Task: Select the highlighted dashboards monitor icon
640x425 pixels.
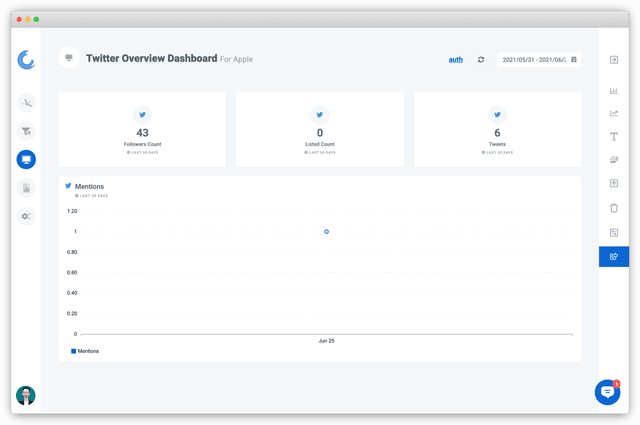Action: 26,159
